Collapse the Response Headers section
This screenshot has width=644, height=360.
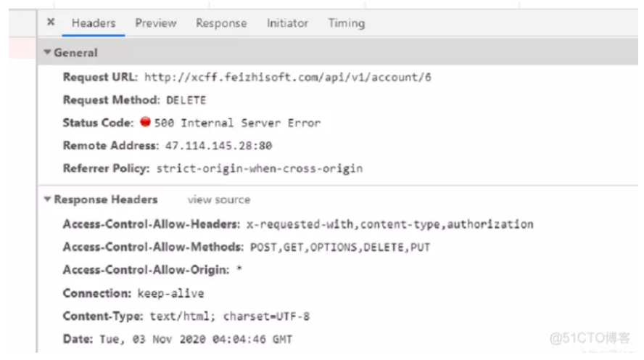click(x=48, y=200)
